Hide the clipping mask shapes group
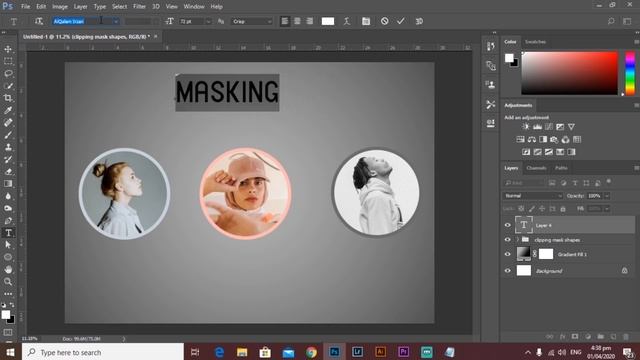 (508, 240)
